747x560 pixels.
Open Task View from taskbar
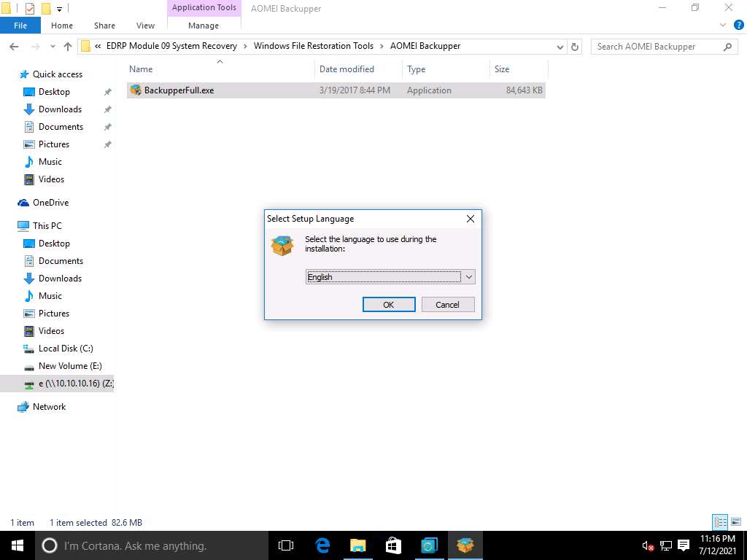286,545
